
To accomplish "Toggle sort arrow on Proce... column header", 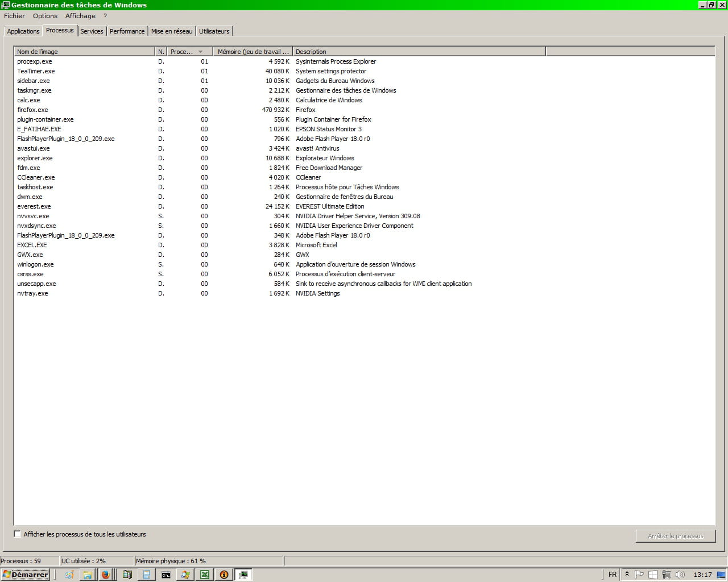I will point(190,51).
